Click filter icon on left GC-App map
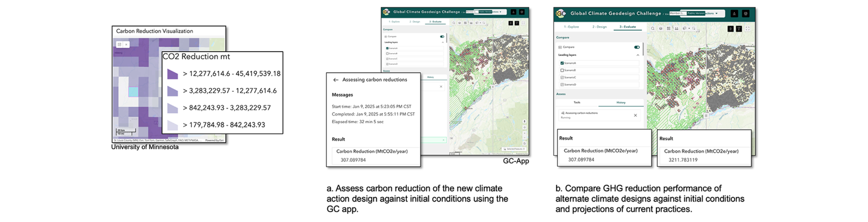The image size is (868, 222). (516, 23)
